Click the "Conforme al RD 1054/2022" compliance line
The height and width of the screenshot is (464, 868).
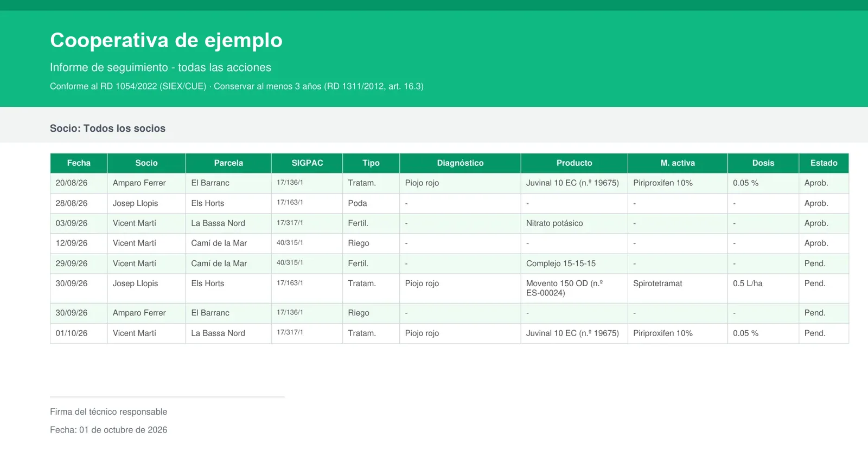(x=237, y=86)
